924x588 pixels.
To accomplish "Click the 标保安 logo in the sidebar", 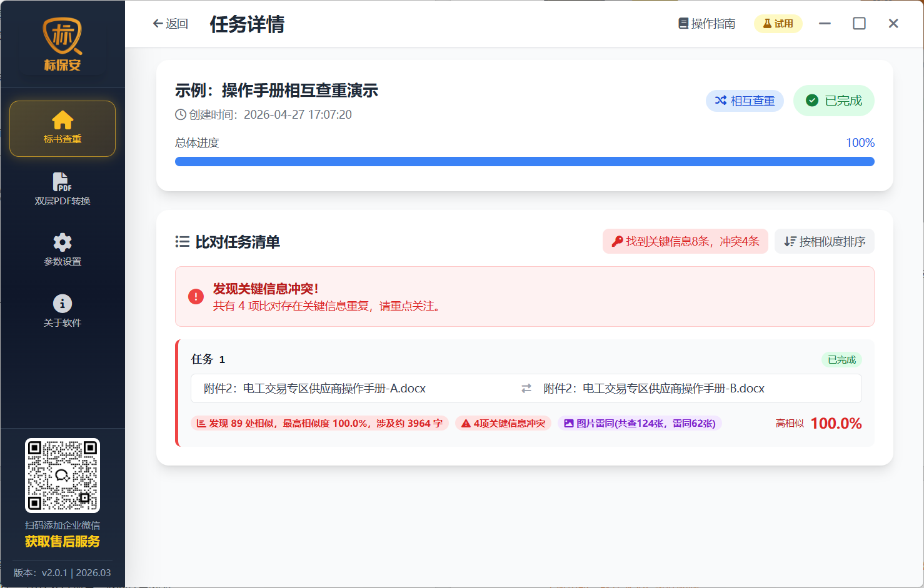I will [x=63, y=44].
